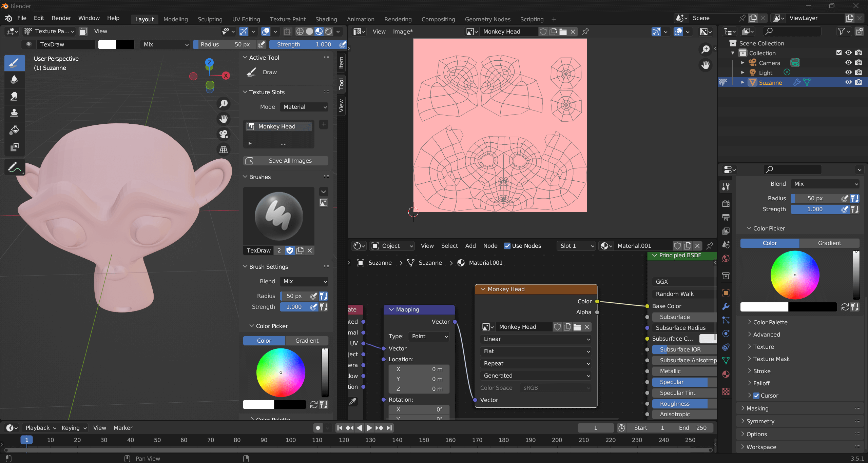Click the image editor pan hand icon
Screen dimensions: 868x463
(706, 65)
